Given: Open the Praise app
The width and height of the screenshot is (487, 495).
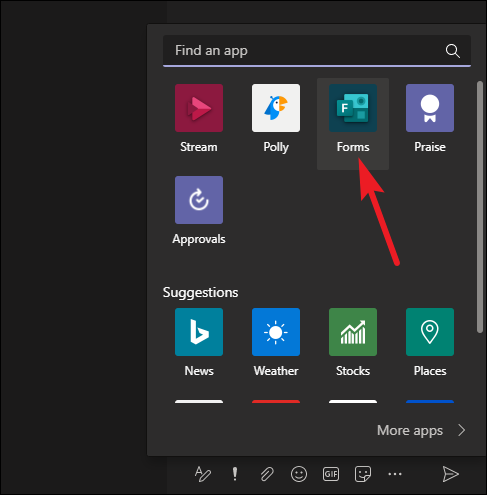Looking at the screenshot, I should 430,119.
